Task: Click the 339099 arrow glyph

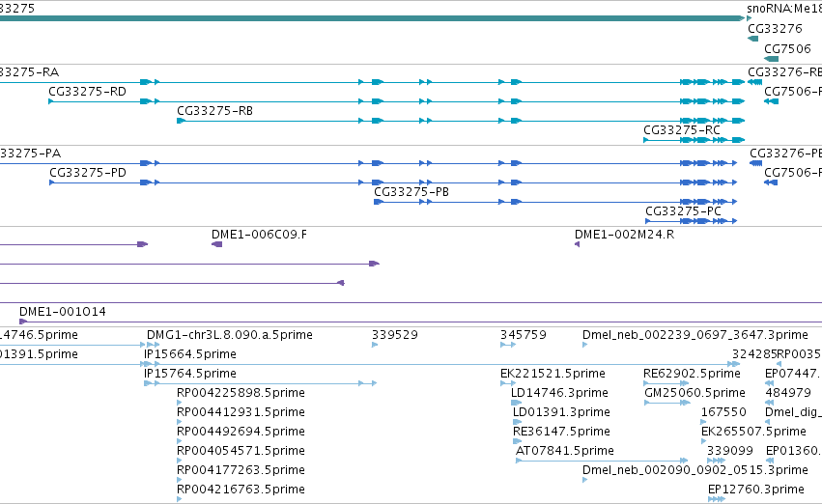Action: point(716,461)
